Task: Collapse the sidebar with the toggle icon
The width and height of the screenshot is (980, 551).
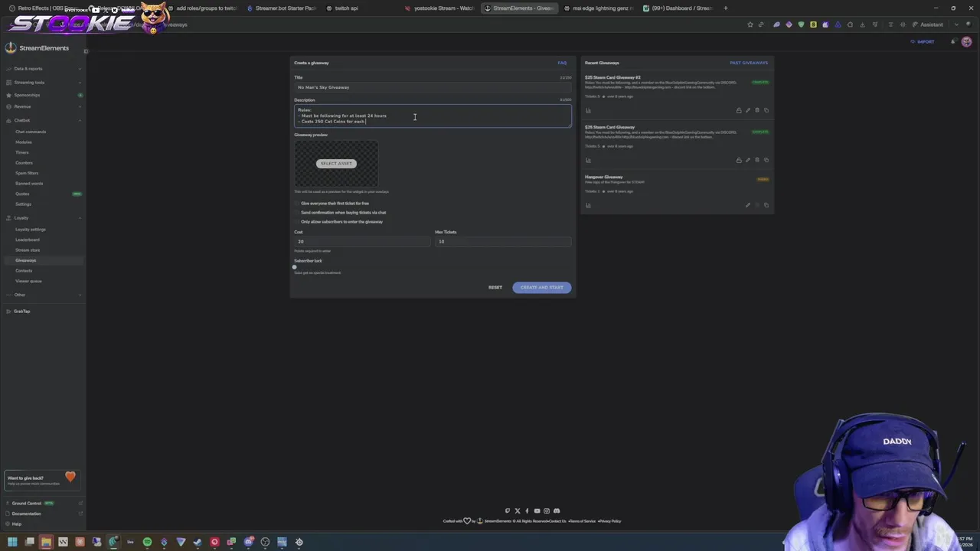Action: [x=86, y=51]
